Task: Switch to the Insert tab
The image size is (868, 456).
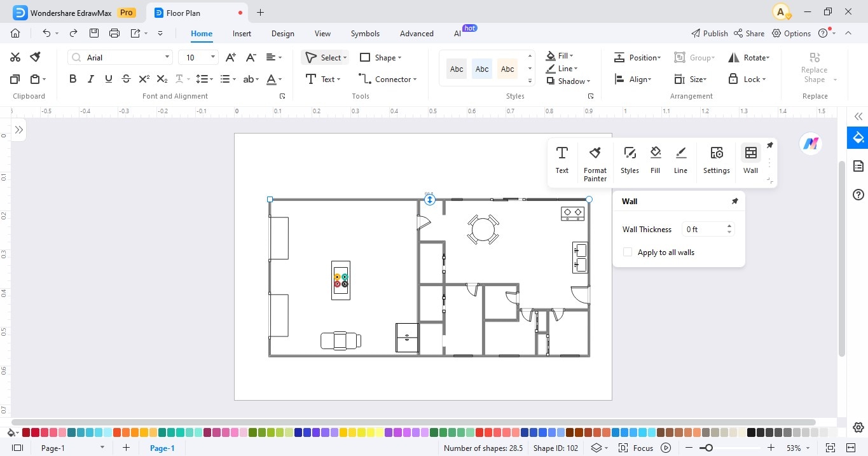Action: point(242,34)
